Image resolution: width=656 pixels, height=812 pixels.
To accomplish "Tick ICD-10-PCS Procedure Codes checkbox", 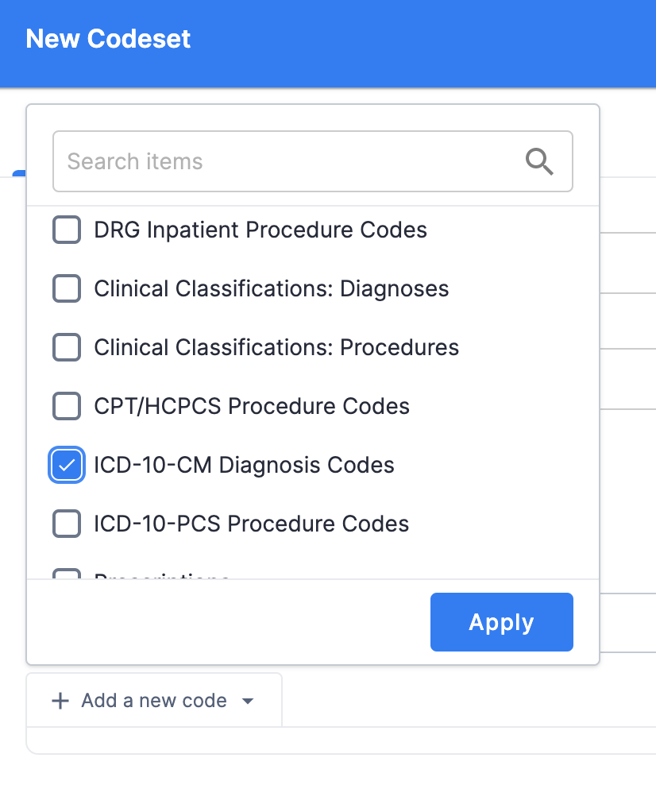I will click(x=67, y=524).
